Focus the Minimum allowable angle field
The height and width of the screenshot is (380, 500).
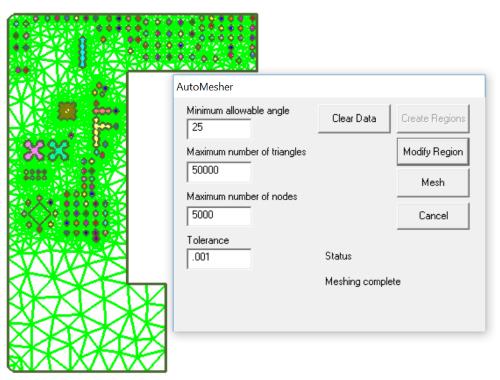(219, 128)
